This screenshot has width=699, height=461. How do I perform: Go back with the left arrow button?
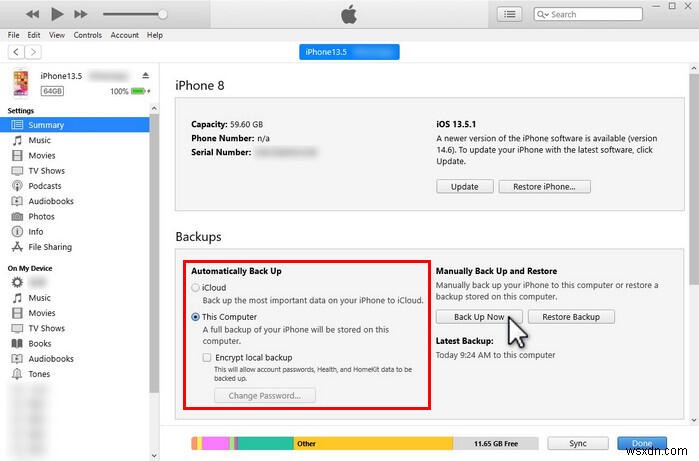(x=16, y=52)
